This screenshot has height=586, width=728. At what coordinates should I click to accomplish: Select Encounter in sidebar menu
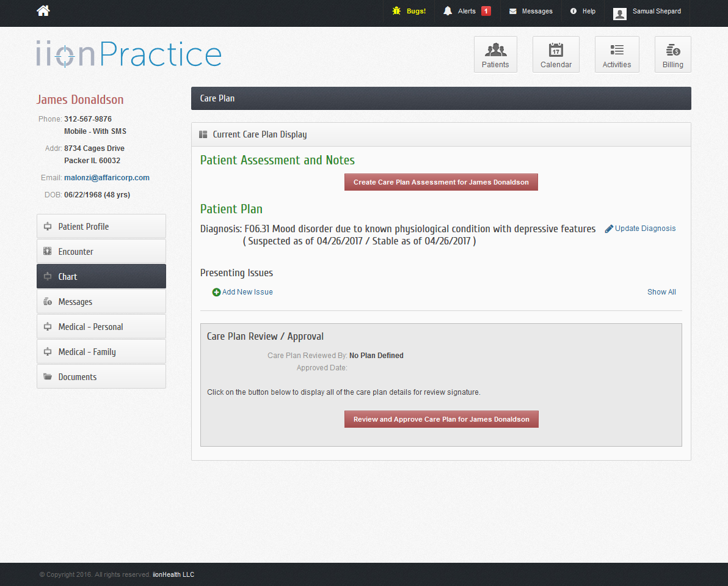pos(101,251)
